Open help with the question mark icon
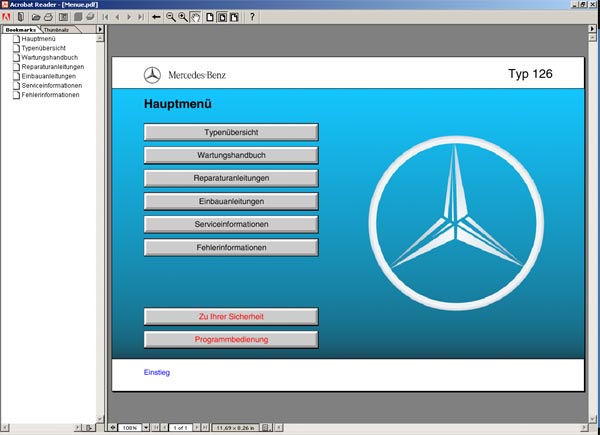600x435 pixels. (252, 17)
